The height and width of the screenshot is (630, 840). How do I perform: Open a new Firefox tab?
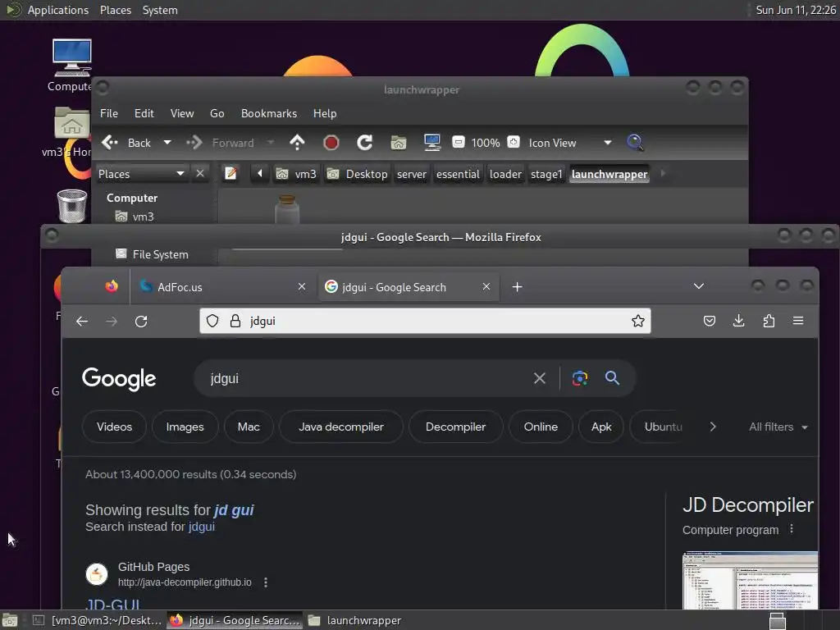pyautogui.click(x=517, y=287)
